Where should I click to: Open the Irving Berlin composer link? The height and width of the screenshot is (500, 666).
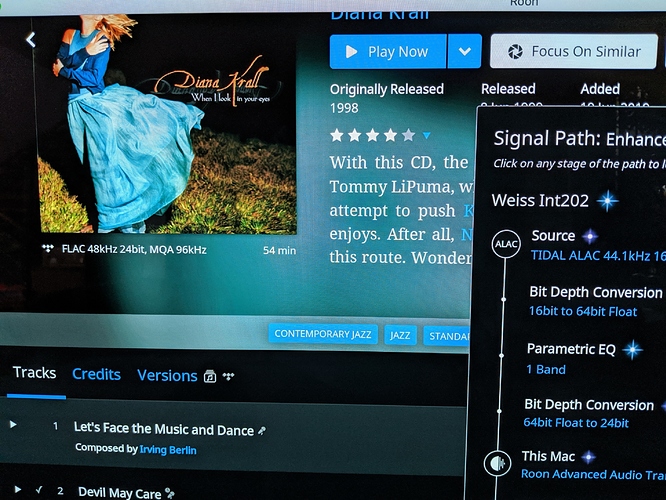point(168,450)
